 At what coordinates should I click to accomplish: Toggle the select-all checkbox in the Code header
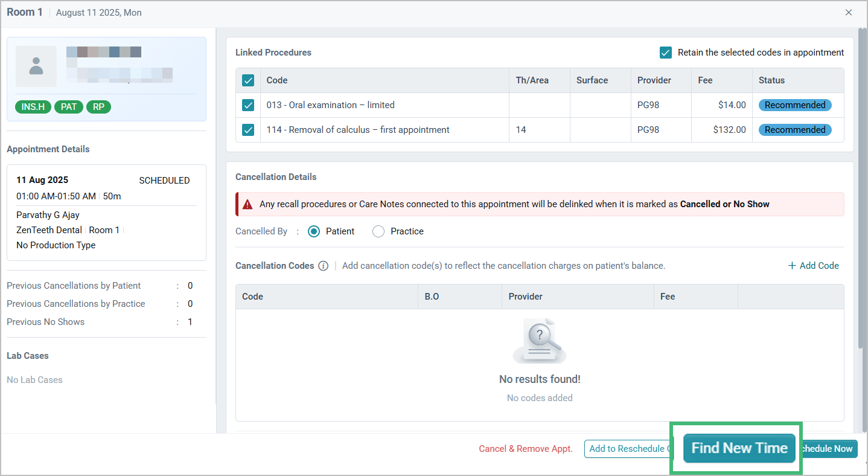(x=249, y=80)
